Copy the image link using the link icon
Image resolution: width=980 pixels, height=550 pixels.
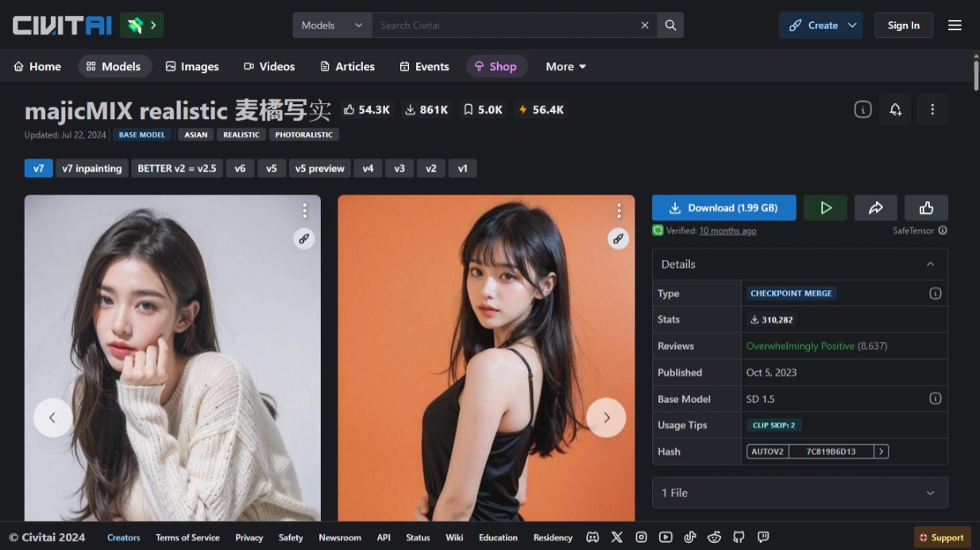303,238
